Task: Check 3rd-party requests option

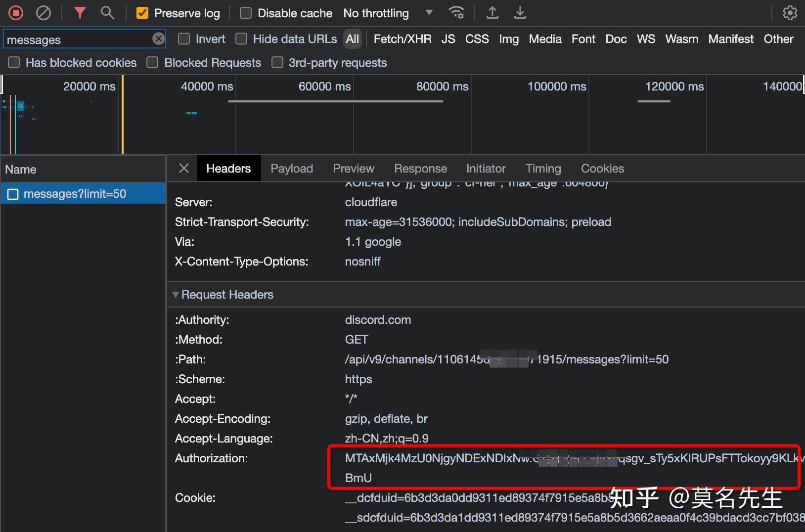Action: (x=277, y=62)
